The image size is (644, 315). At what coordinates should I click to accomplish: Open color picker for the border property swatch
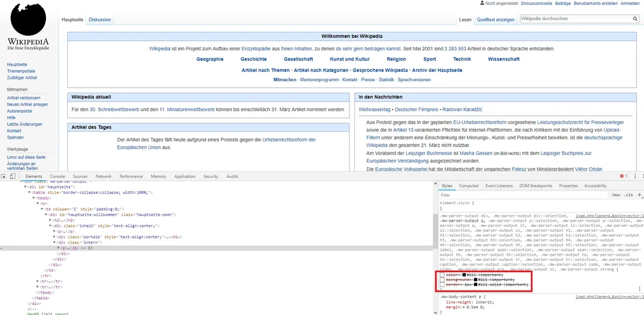point(476,285)
